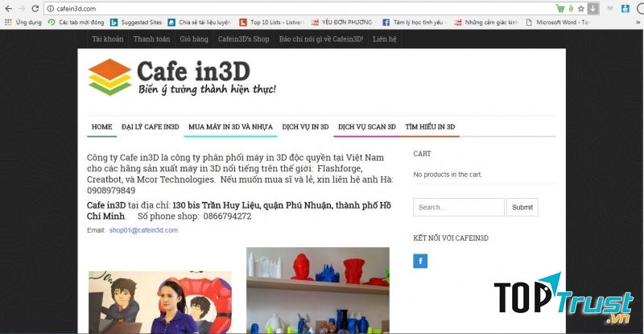The height and width of the screenshot is (334, 644).
Task: Select ĐẠI LÝ CAFE IN3D navigation tab
Action: pos(151,127)
